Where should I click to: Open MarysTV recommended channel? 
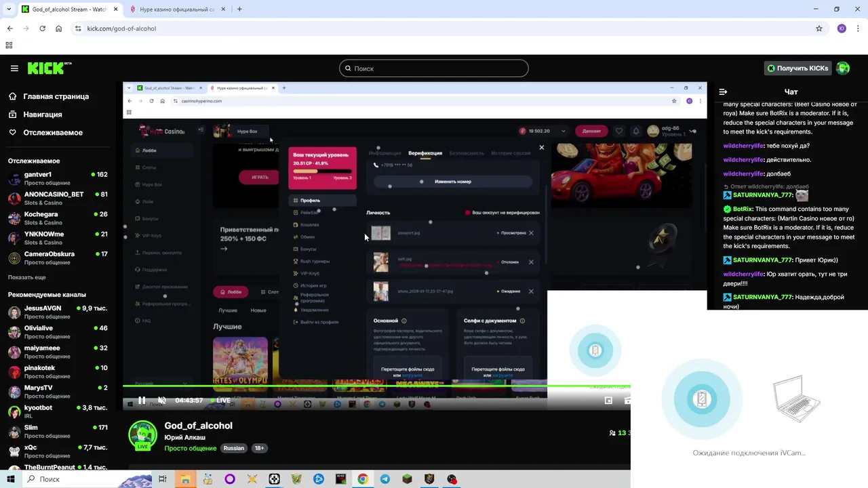click(58, 392)
